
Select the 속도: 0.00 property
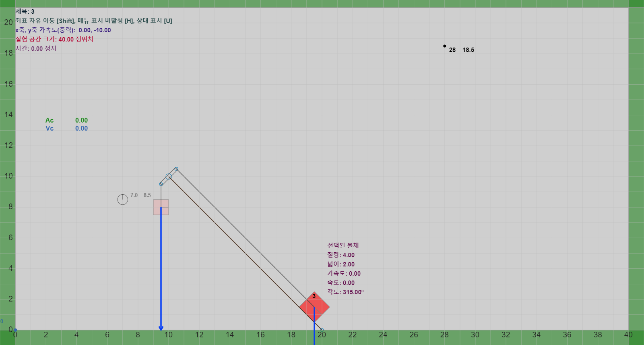pos(341,283)
